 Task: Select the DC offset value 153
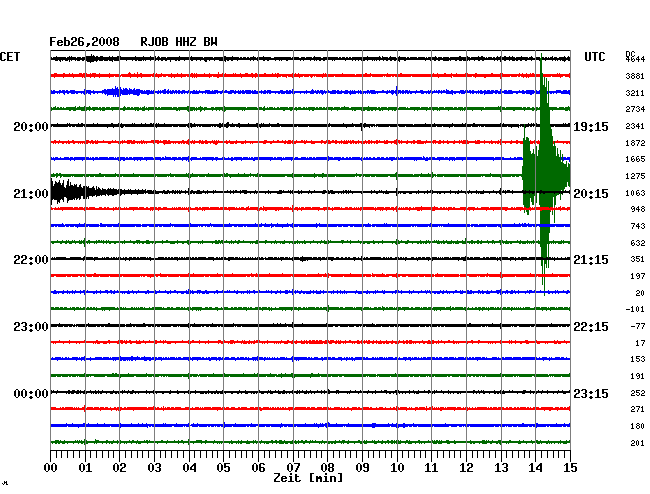point(638,359)
